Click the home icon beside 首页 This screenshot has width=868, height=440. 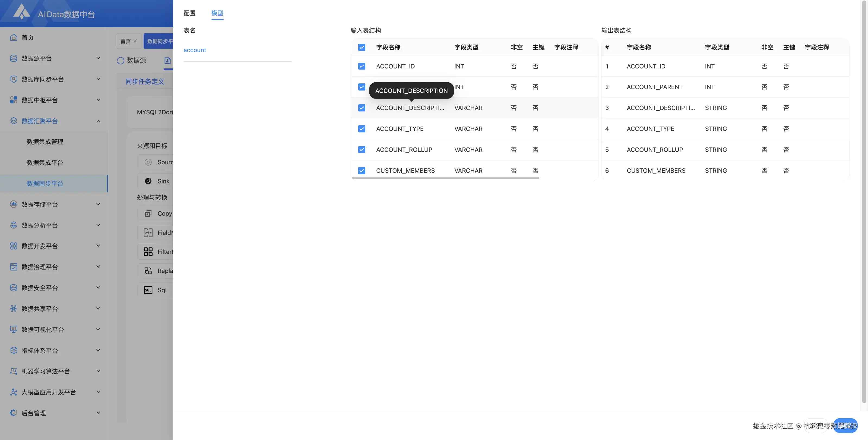(14, 37)
